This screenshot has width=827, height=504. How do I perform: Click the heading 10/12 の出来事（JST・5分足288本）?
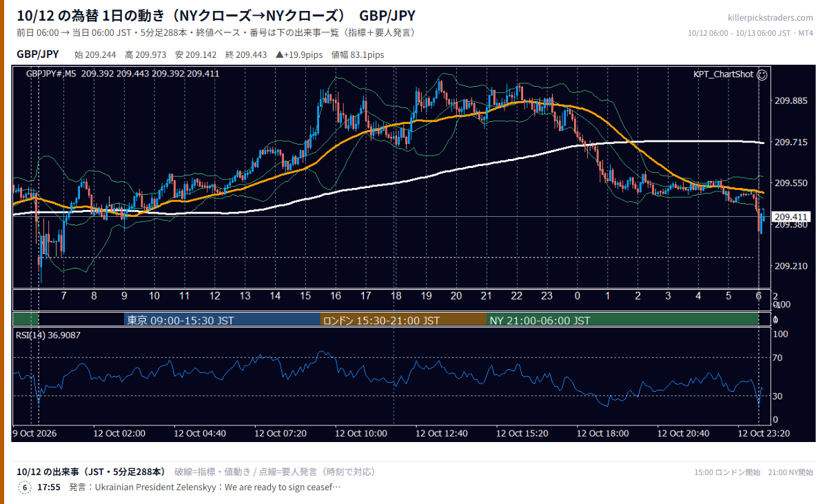point(91,472)
